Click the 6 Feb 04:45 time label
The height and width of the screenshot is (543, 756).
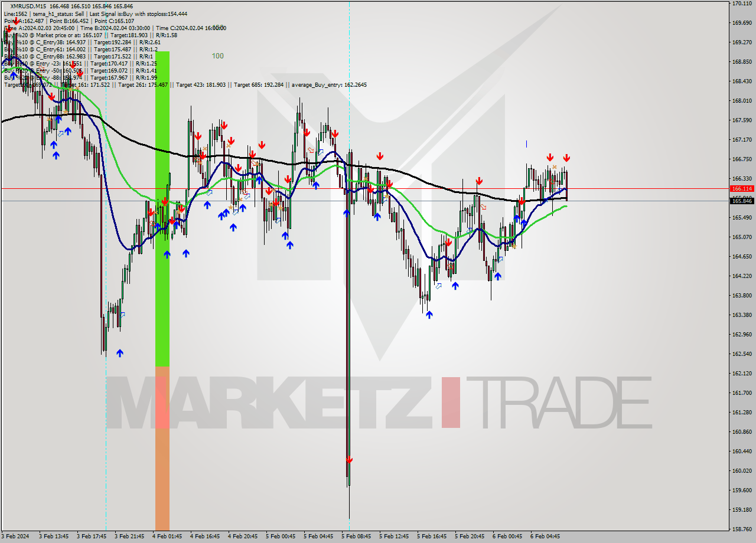545,537
